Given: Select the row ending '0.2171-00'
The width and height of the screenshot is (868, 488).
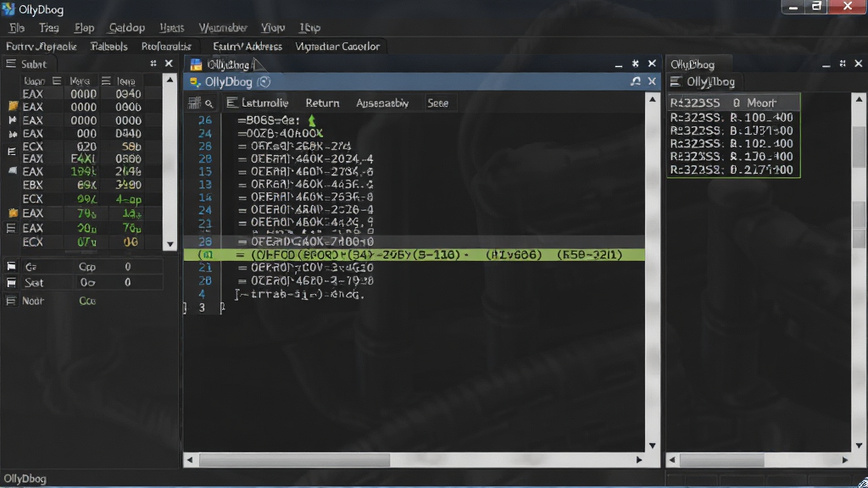Looking at the screenshot, I should [x=733, y=169].
